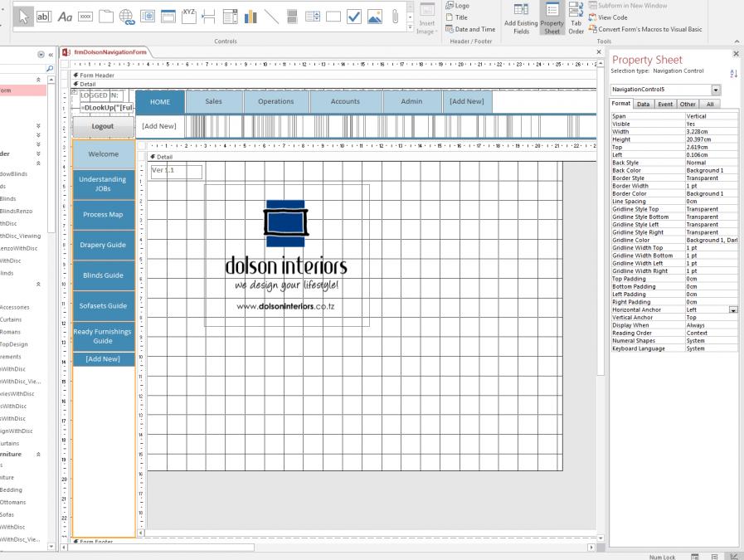Close the Property Sheet pane

(736, 54)
